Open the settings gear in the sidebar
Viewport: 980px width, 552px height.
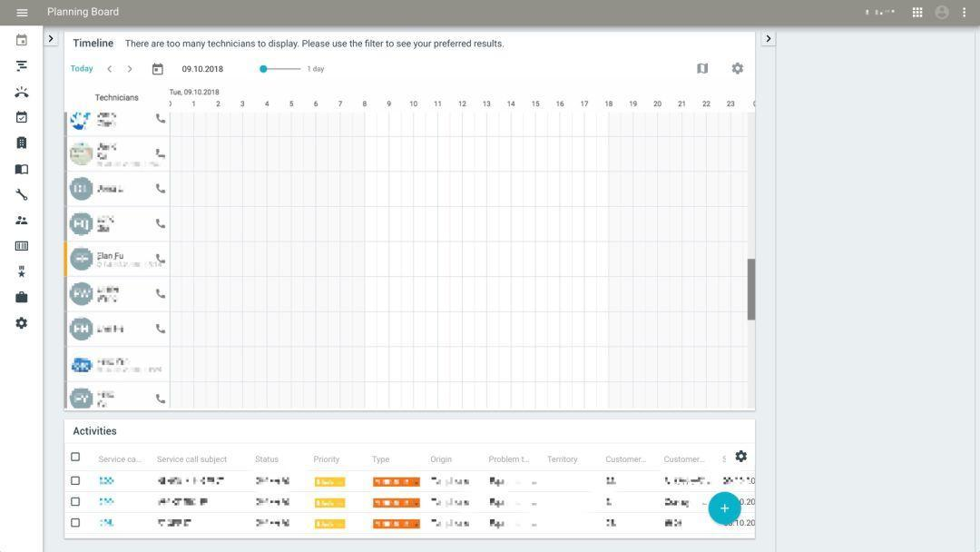[21, 323]
